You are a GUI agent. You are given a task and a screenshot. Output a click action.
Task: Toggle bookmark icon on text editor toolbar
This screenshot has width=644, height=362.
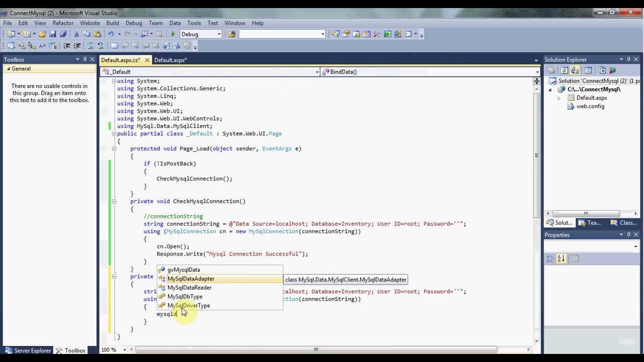point(114,46)
